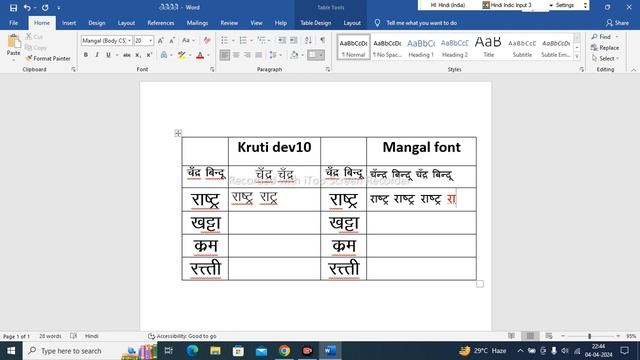Paste clipboard contents

[13, 46]
